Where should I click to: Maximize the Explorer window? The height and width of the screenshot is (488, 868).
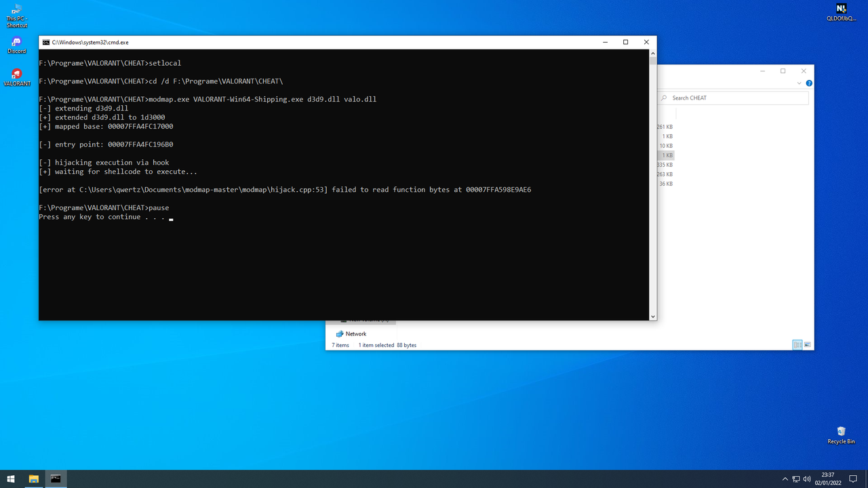click(x=783, y=70)
